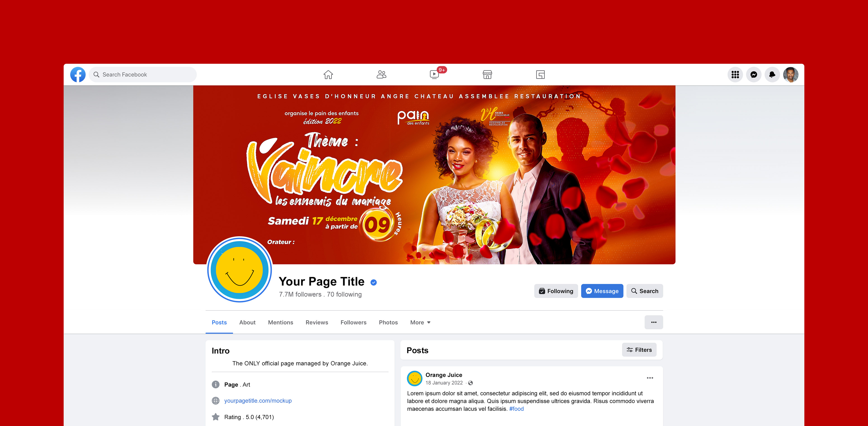Open the Friends icon in top navigation
The image size is (868, 426).
click(x=381, y=74)
